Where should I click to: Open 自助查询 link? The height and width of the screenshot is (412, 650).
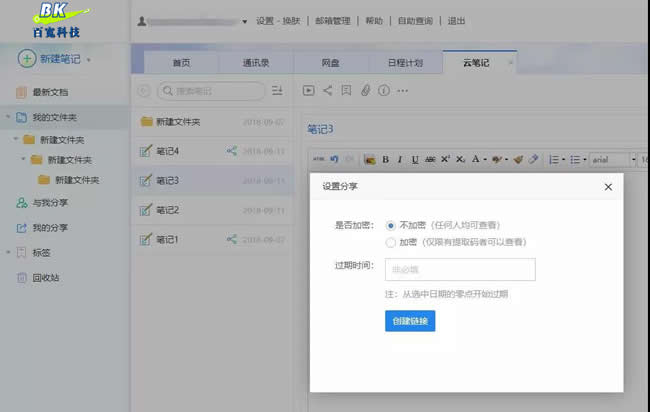tap(415, 21)
